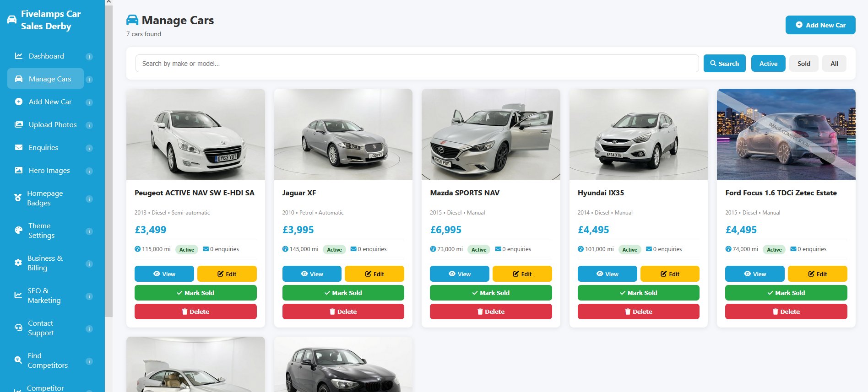This screenshot has width=868, height=392.
Task: Click the Search button
Action: click(x=724, y=64)
